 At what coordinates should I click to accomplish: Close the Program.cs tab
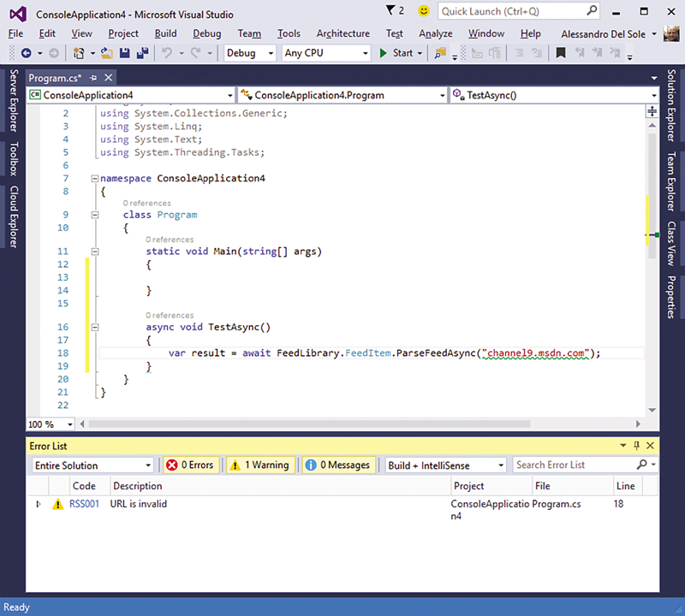click(x=109, y=78)
